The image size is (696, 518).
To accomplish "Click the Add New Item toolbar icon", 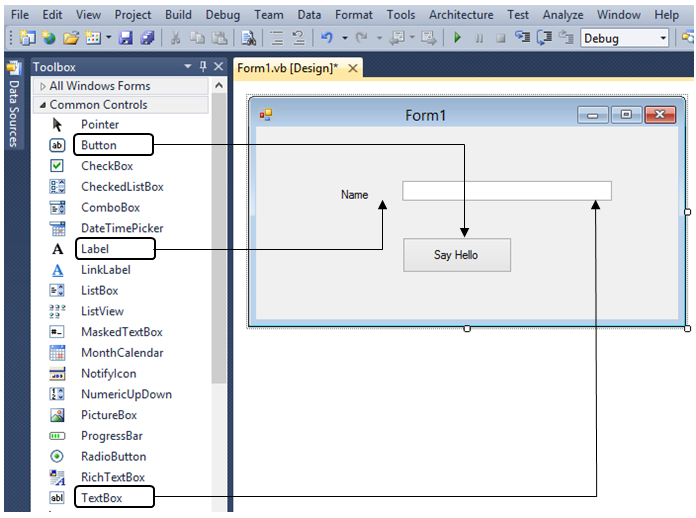I will [93, 38].
